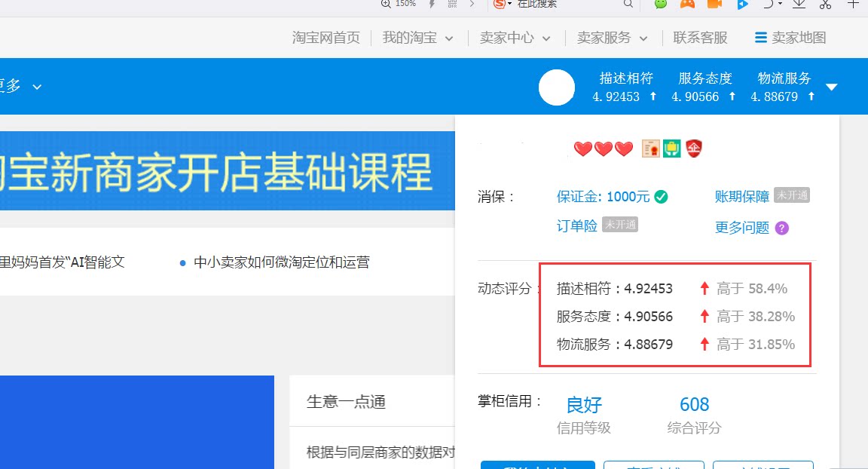Click the magnifier search icon in browser bar
This screenshot has height=469, width=868.
click(x=628, y=4)
